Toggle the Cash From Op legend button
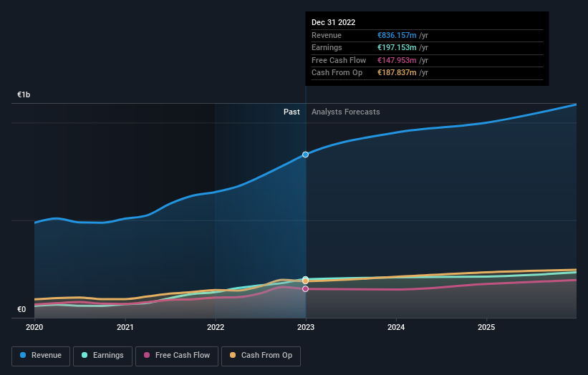Screen dimensions: 588x375 coord(261,356)
